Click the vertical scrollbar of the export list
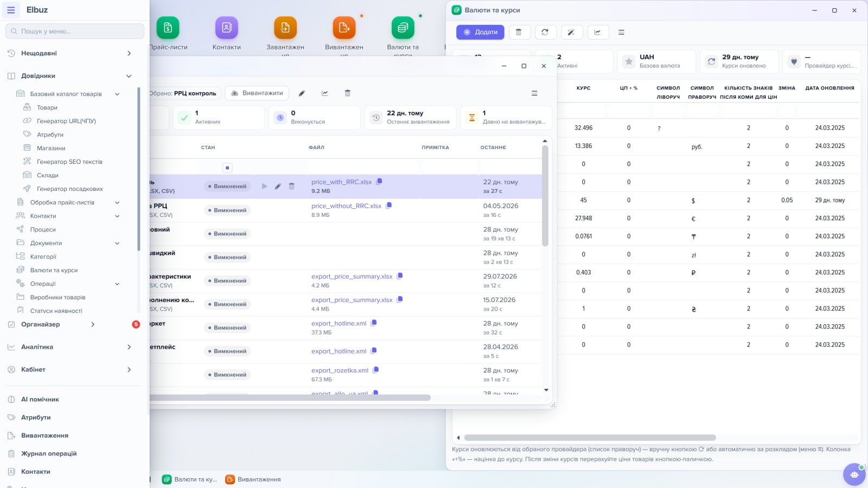The height and width of the screenshot is (488, 868). tap(545, 195)
